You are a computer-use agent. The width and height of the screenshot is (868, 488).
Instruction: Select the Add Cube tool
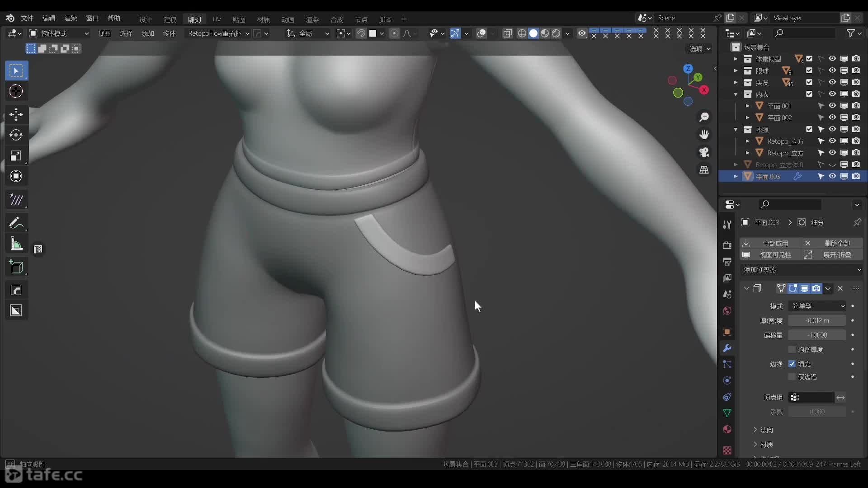[x=16, y=267]
